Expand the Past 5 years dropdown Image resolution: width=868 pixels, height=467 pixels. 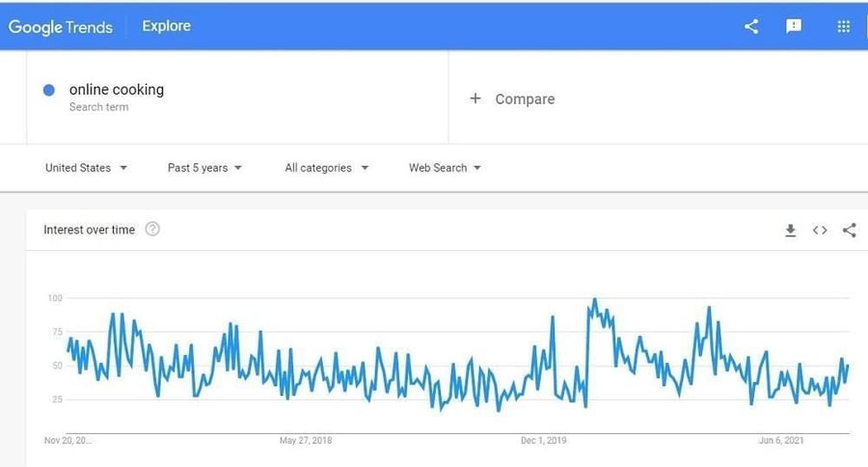[204, 168]
